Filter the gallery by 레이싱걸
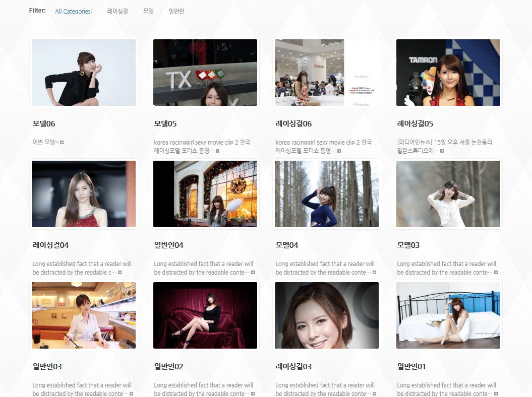The height and width of the screenshot is (397, 532). [x=117, y=11]
